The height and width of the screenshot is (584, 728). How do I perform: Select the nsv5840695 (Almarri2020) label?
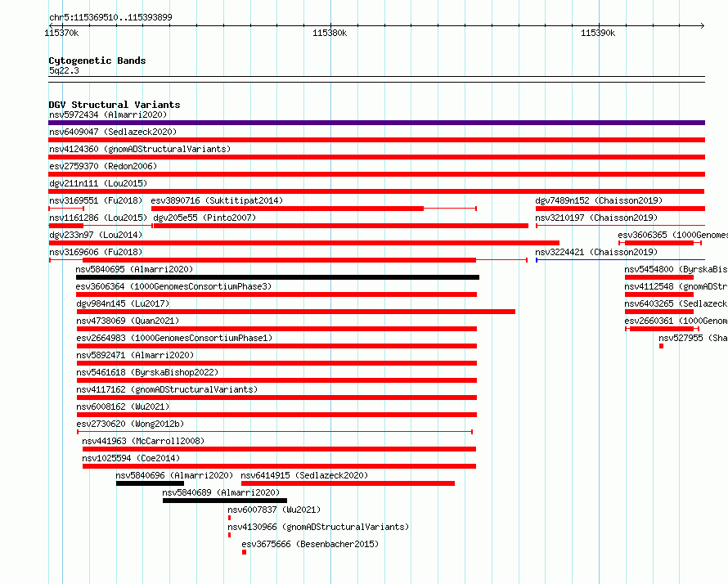[134, 269]
